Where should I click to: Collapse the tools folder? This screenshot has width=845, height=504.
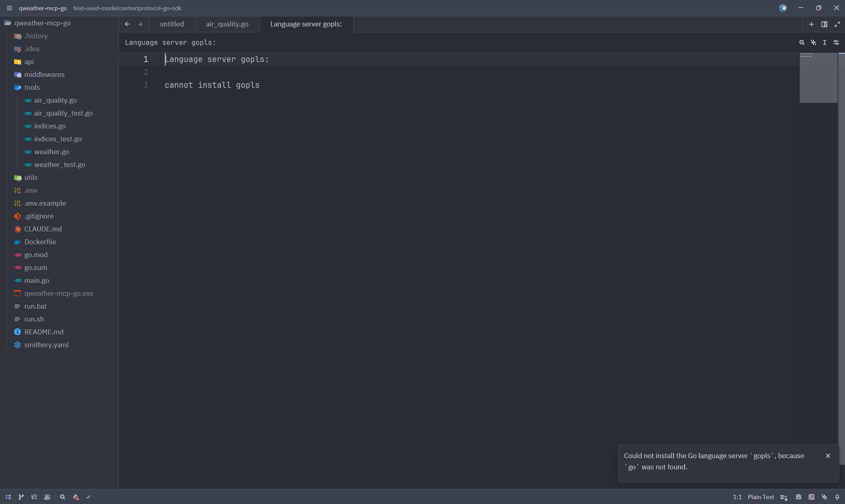tap(32, 87)
